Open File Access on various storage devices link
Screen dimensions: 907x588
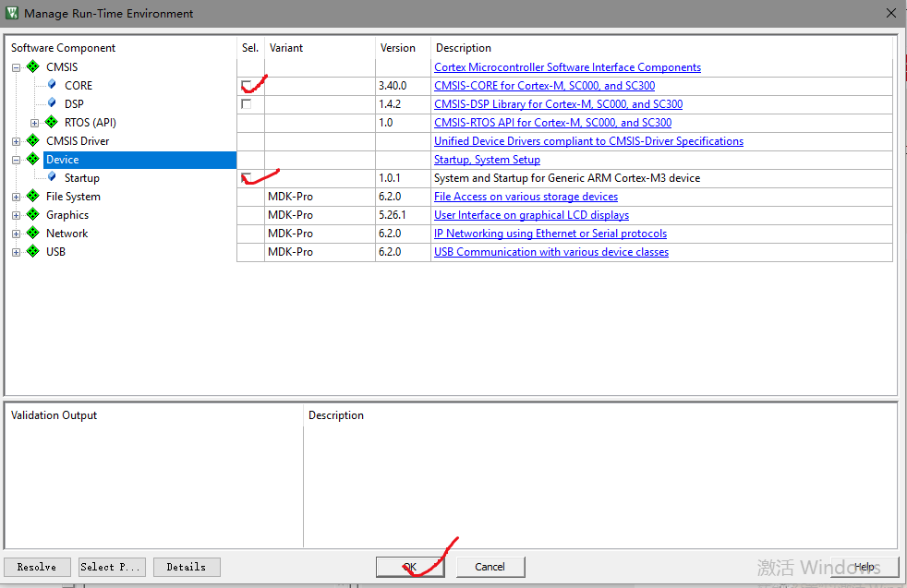526,197
